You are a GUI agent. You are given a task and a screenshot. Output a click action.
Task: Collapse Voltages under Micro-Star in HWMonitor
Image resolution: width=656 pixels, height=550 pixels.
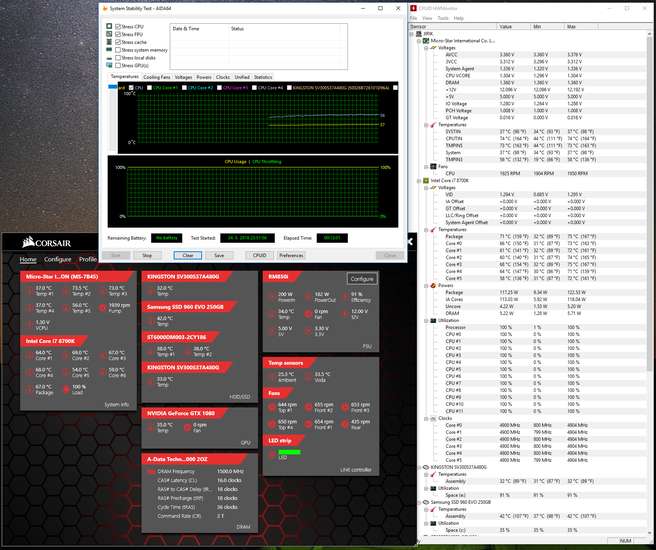426,48
